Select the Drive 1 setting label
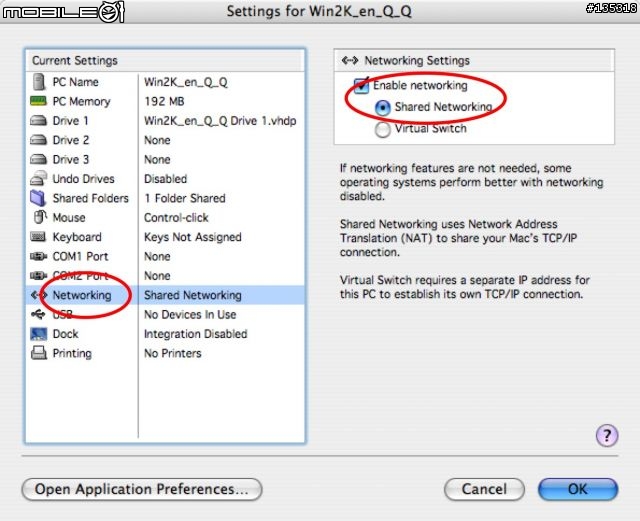Screen dimensions: 640x521 tap(70, 121)
